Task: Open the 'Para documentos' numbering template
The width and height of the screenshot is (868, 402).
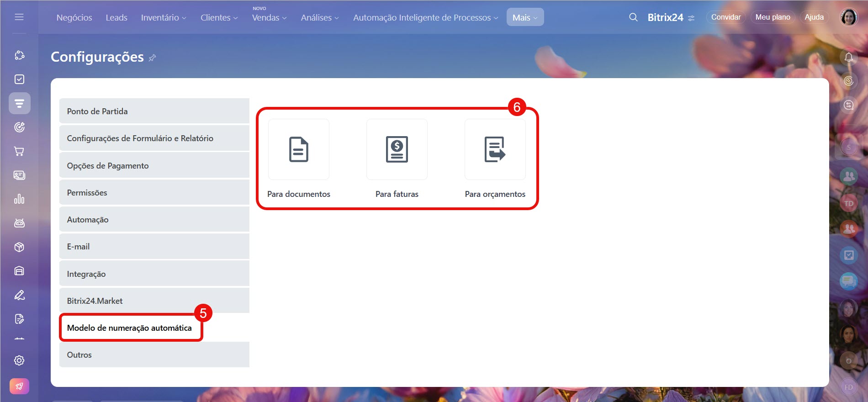Action: click(x=298, y=150)
